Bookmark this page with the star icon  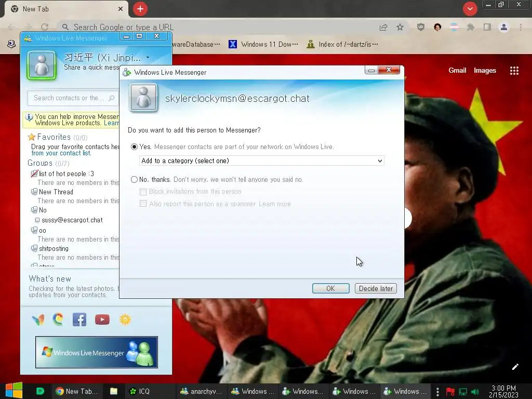(x=400, y=27)
